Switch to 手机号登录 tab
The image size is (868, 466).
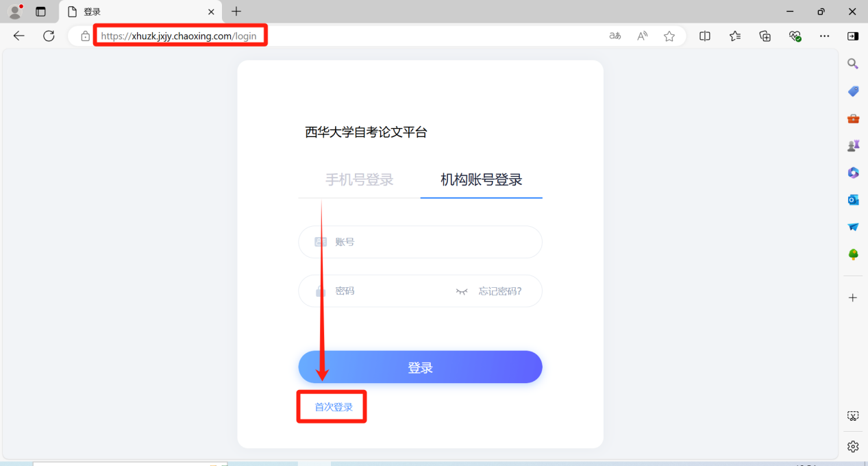click(x=359, y=180)
